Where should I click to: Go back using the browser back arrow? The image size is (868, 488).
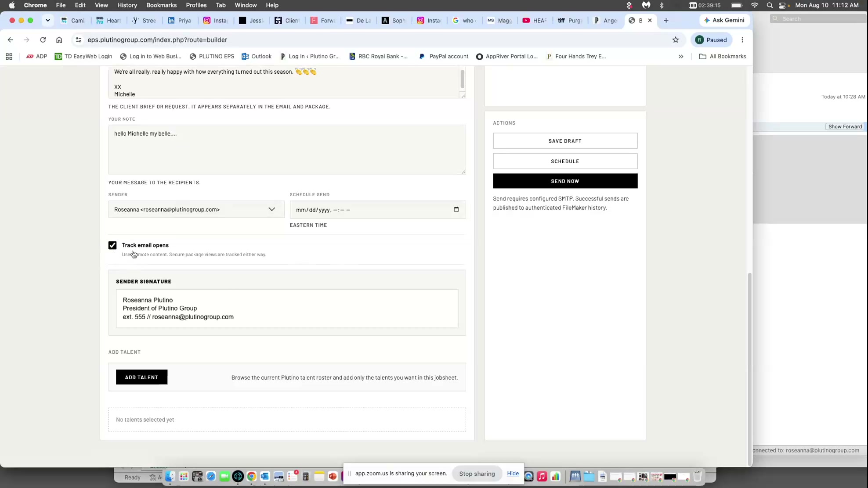click(11, 40)
